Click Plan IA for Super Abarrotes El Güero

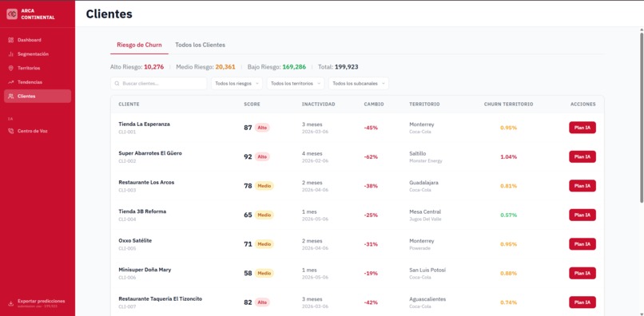pos(582,156)
